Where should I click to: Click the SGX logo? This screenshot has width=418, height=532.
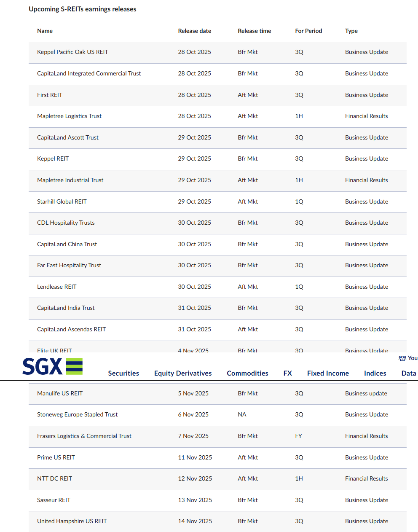pyautogui.click(x=53, y=366)
